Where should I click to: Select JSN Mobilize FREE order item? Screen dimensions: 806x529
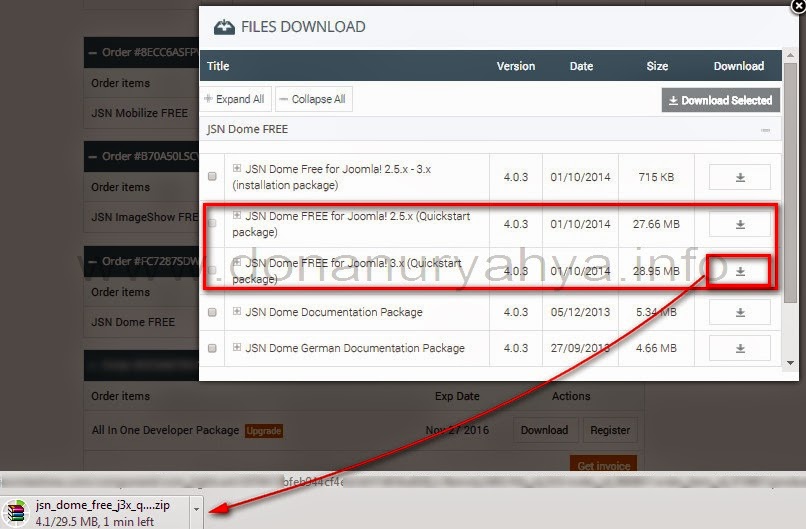click(139, 113)
